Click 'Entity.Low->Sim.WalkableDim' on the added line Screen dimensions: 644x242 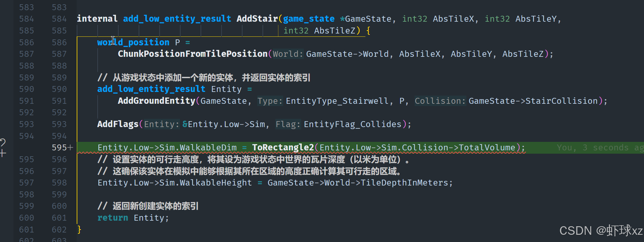[167, 148]
